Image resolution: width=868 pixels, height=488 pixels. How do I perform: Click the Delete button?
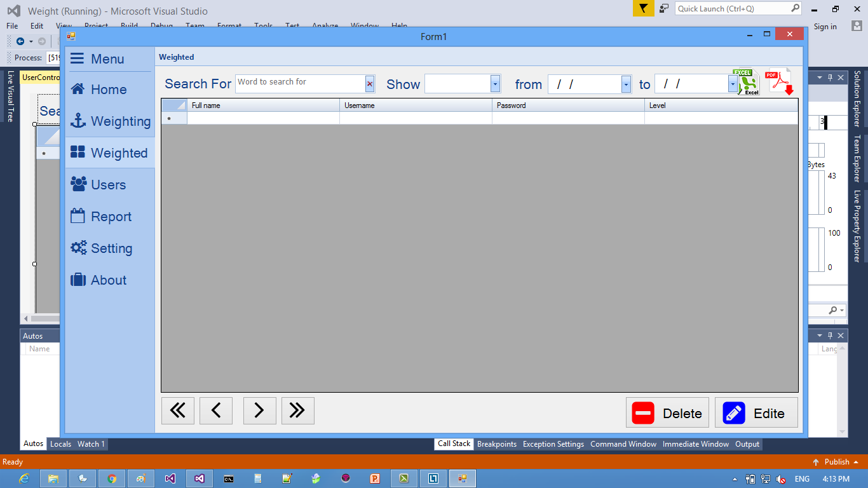click(x=667, y=413)
